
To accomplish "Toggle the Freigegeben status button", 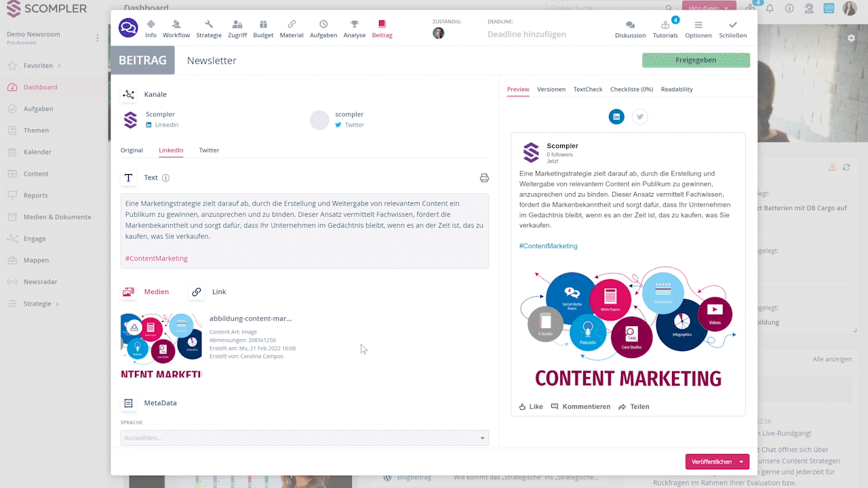I will pyautogui.click(x=696, y=60).
